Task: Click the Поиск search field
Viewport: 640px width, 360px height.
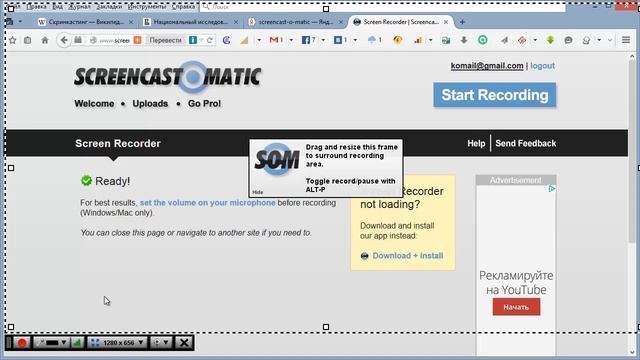Action: tap(383, 7)
